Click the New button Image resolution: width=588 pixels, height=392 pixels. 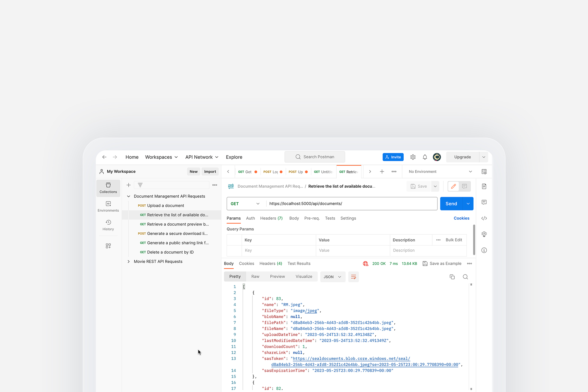pos(194,171)
